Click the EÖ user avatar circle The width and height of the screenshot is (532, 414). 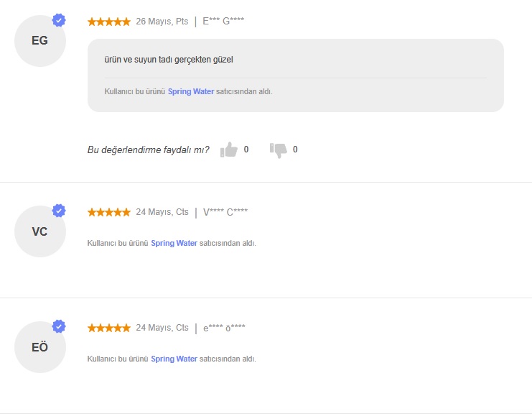click(x=40, y=347)
